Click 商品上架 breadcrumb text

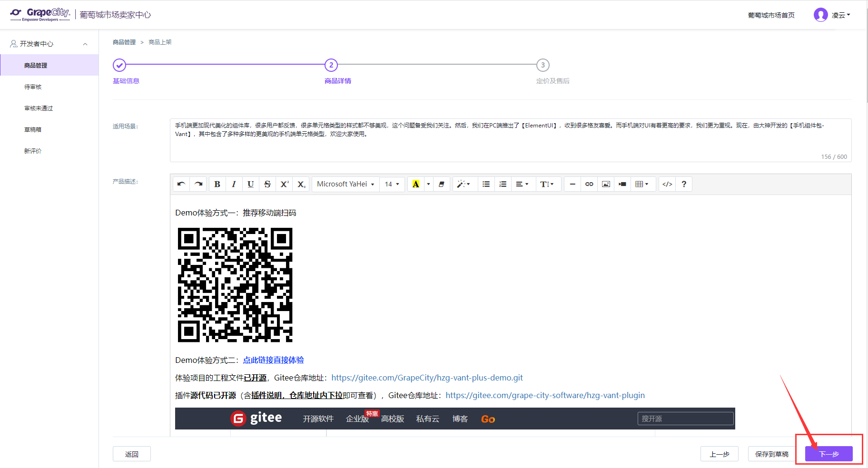(x=160, y=42)
